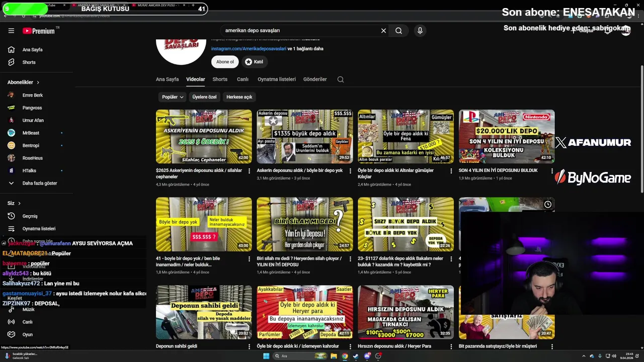Screen dimensions: 644x362
Task: Click the Chrome icon in the taskbar
Action: [x=345, y=356]
